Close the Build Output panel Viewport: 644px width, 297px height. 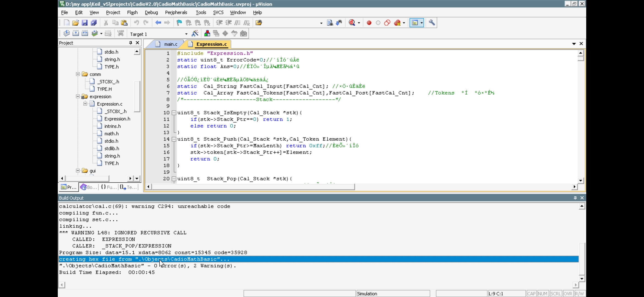[x=582, y=198]
